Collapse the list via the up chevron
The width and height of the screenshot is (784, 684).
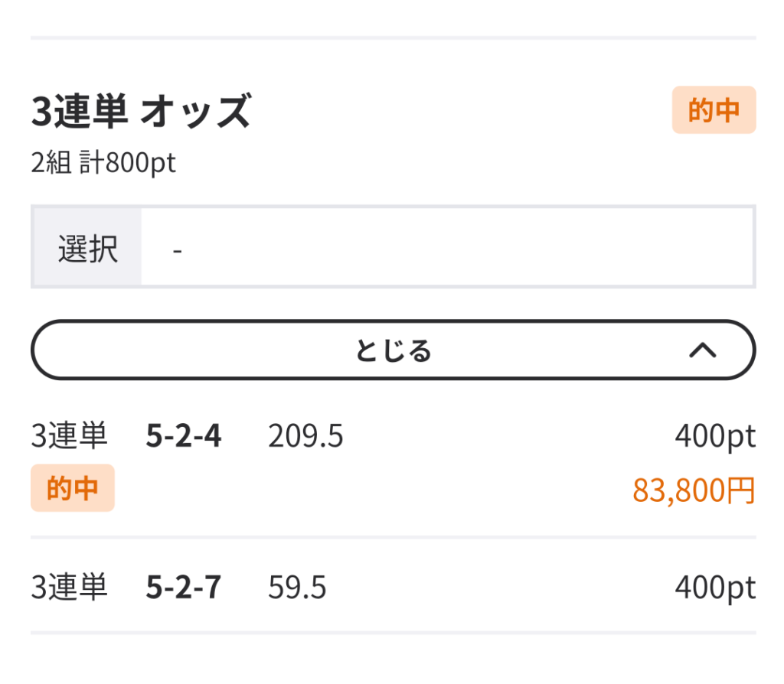tap(702, 350)
